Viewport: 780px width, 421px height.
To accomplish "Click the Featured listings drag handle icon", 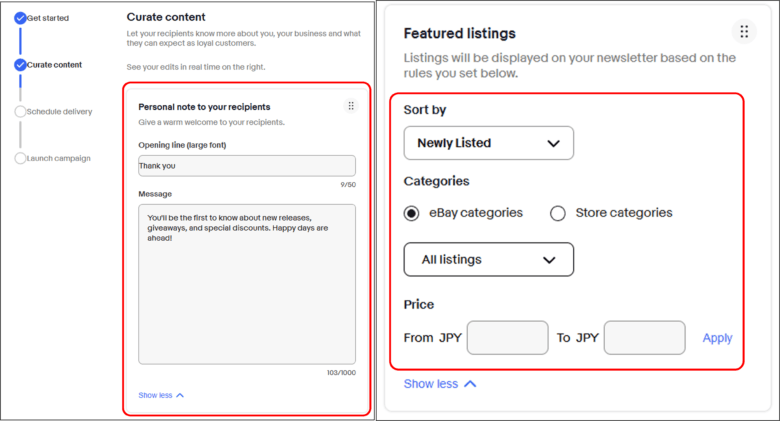I will coord(743,32).
